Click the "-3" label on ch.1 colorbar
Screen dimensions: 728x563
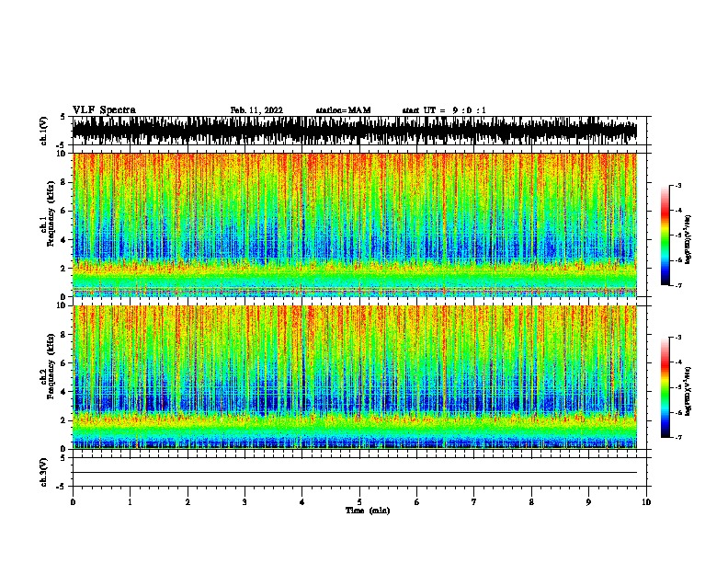[x=678, y=186]
